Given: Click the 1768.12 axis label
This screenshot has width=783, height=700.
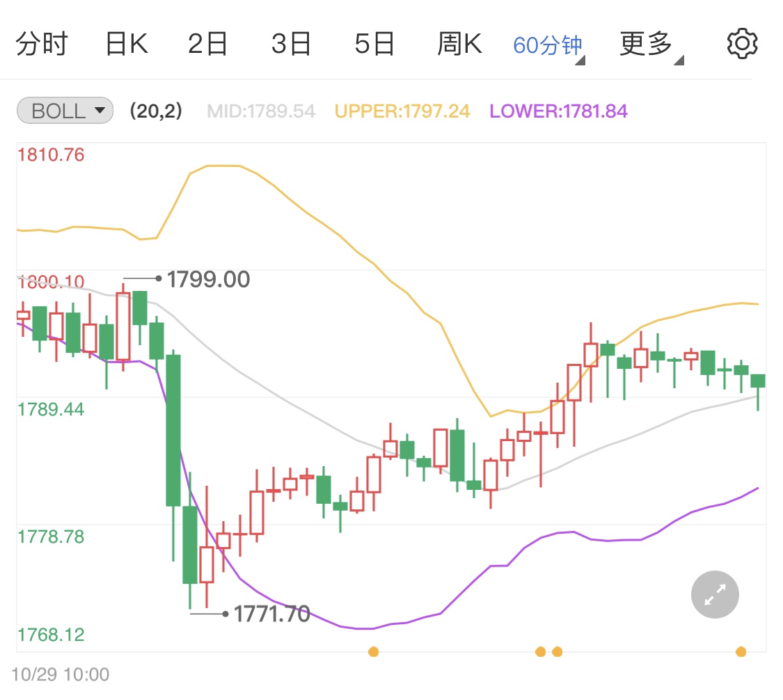Looking at the screenshot, I should 51,635.
